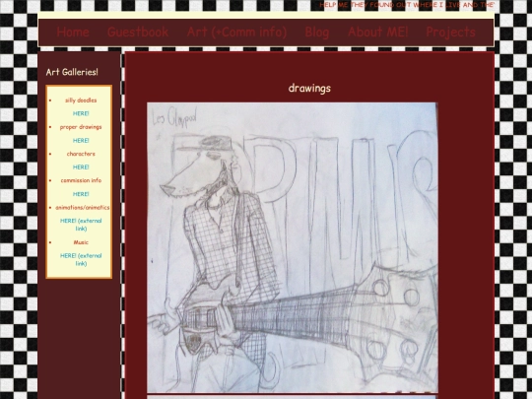Click the 'silly doodles' list text
The image size is (532, 399).
click(x=81, y=100)
